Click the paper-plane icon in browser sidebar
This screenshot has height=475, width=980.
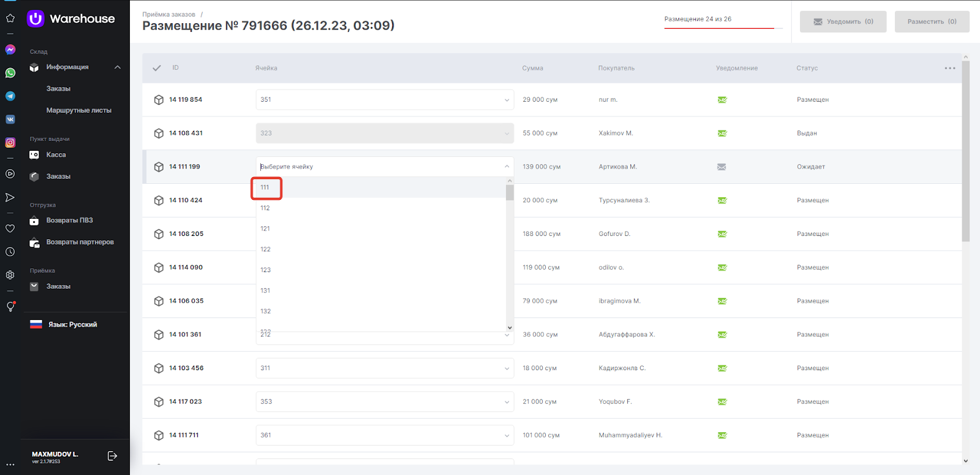pos(10,197)
